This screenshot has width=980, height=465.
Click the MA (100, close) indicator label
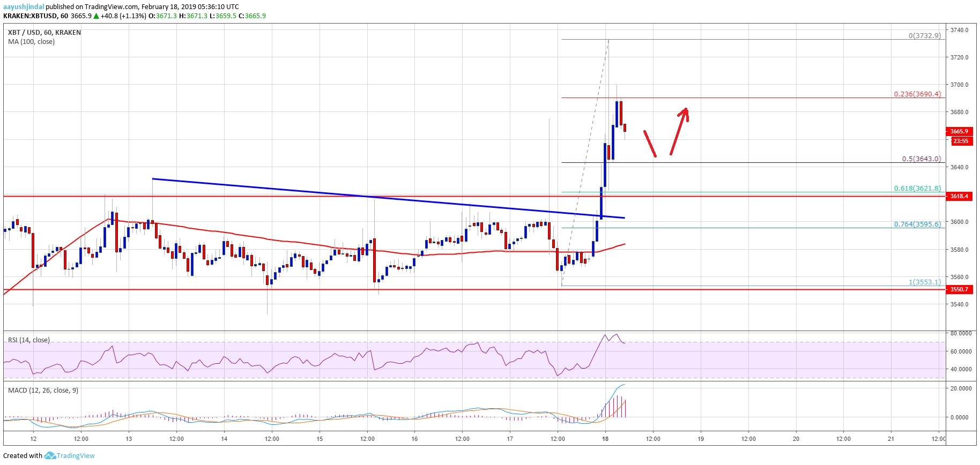(x=31, y=42)
